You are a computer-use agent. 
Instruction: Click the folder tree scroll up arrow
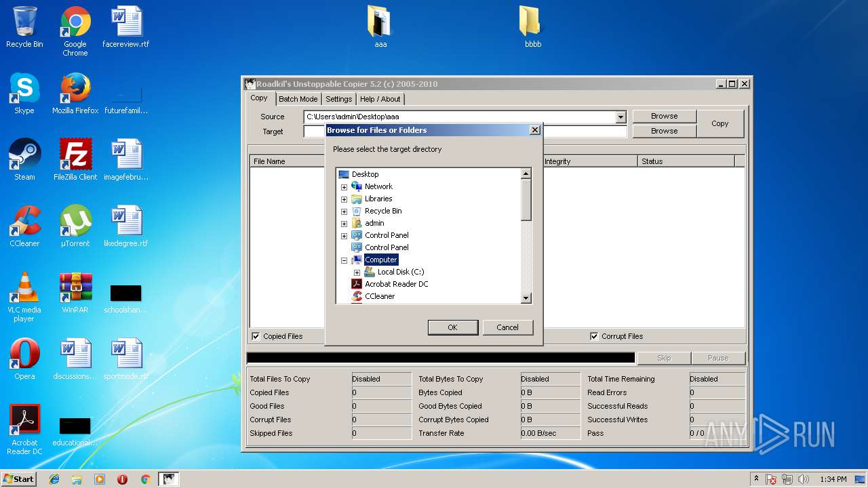click(526, 174)
